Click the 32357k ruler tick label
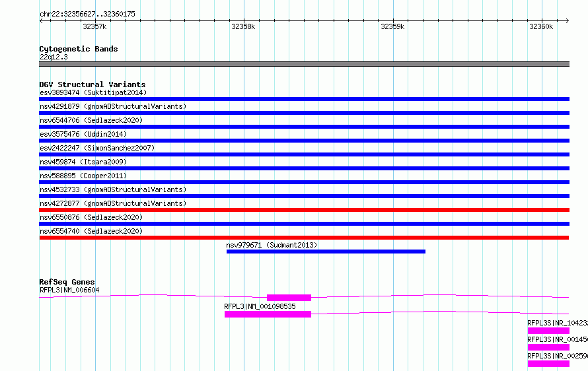 click(94, 26)
